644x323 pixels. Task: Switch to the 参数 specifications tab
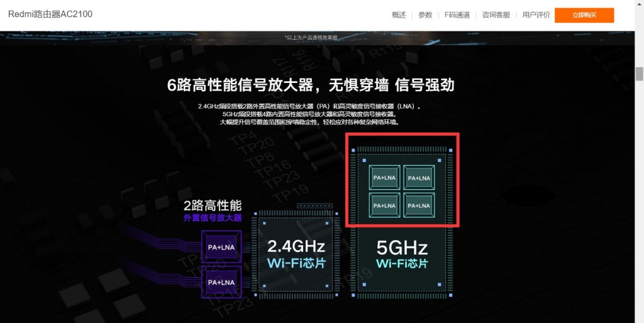point(425,15)
